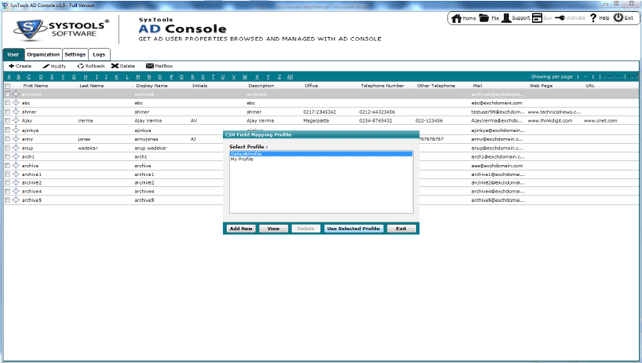Check the checkbox for user arch1
642x363 pixels.
(x=7, y=157)
